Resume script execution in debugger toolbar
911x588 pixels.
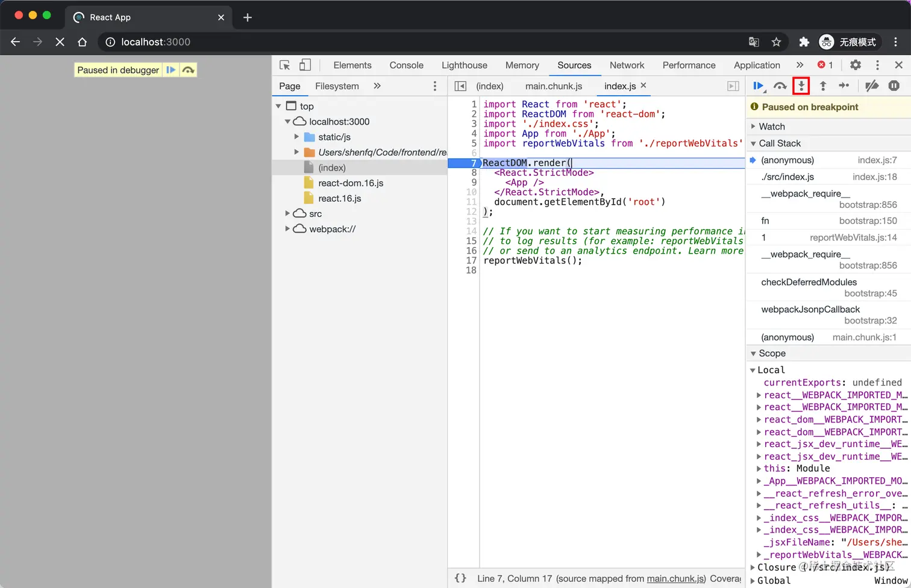click(759, 86)
